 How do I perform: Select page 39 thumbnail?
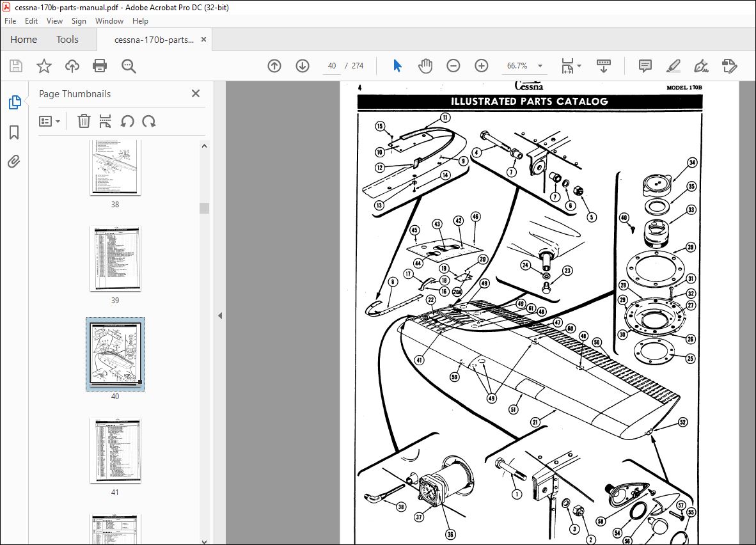click(x=115, y=258)
